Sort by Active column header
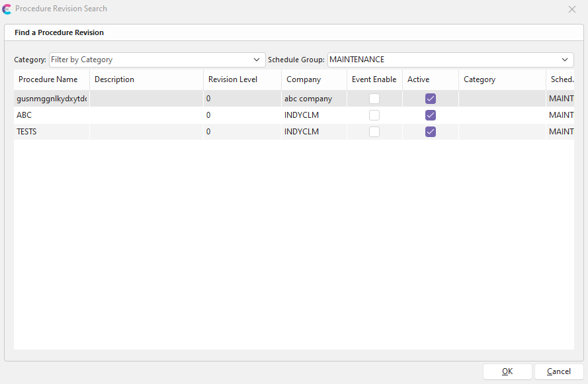 pos(419,79)
